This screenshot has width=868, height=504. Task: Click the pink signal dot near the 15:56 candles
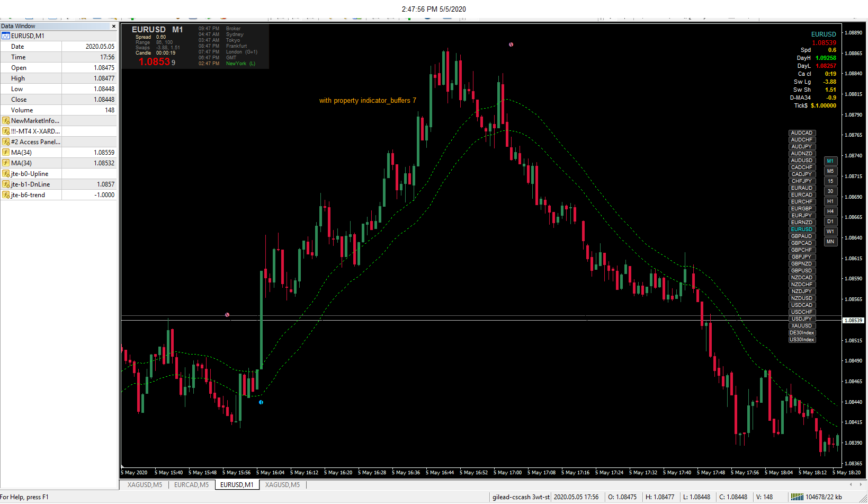(227, 315)
